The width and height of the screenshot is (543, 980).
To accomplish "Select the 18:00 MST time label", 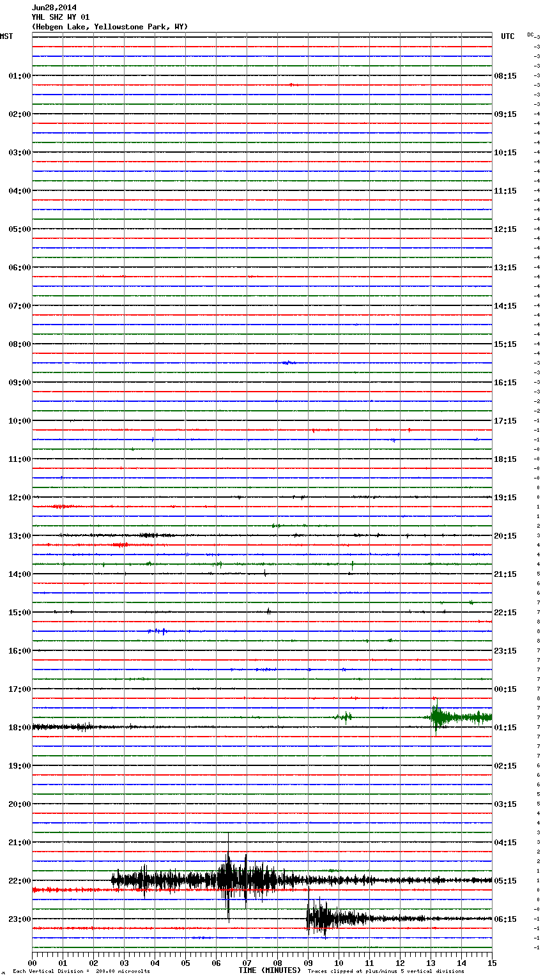I will tap(20, 728).
